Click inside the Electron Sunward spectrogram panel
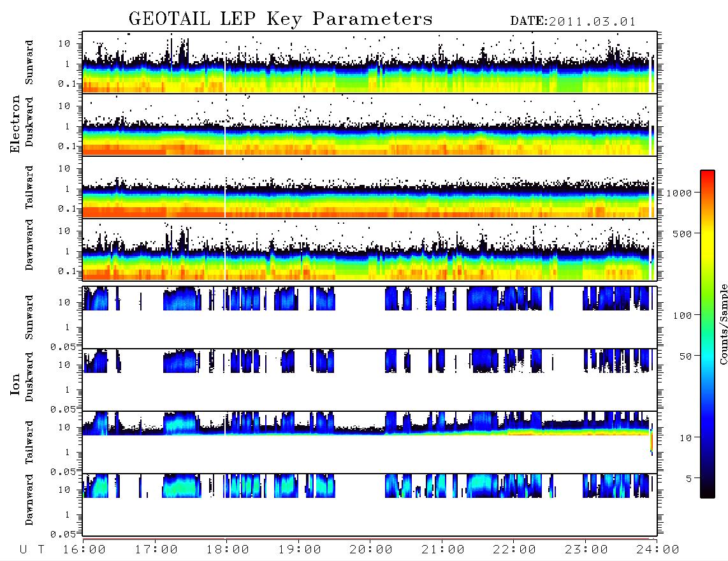This screenshot has width=728, height=561. (x=370, y=62)
